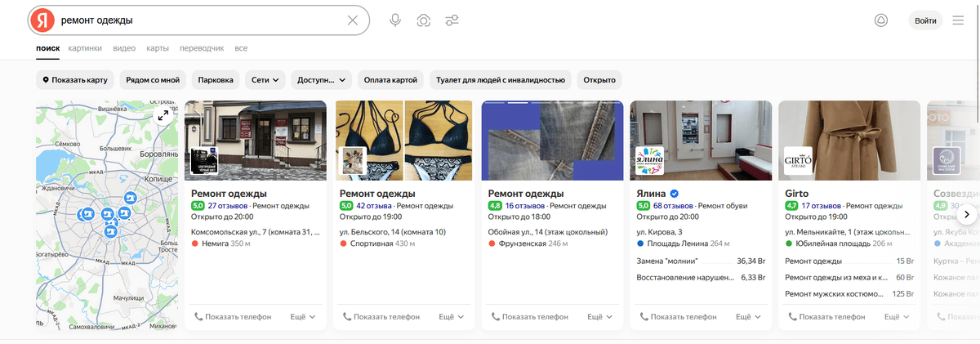This screenshot has height=344, width=980.
Task: Select Ремонт мужских костюмов 125 Br row
Action: (849, 293)
